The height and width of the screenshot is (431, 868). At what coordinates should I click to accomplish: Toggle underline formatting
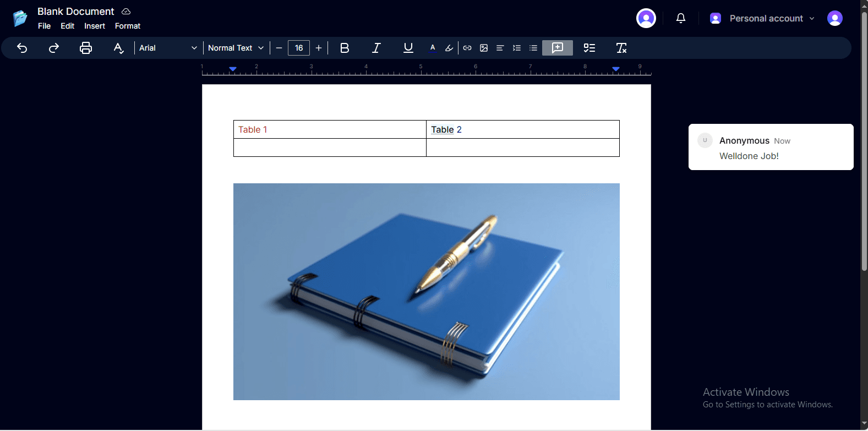click(408, 48)
